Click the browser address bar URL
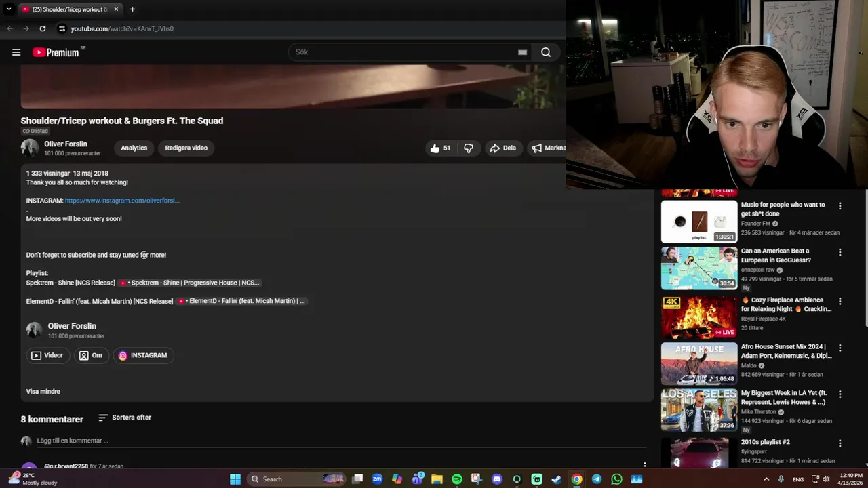This screenshot has width=868, height=488. (122, 28)
